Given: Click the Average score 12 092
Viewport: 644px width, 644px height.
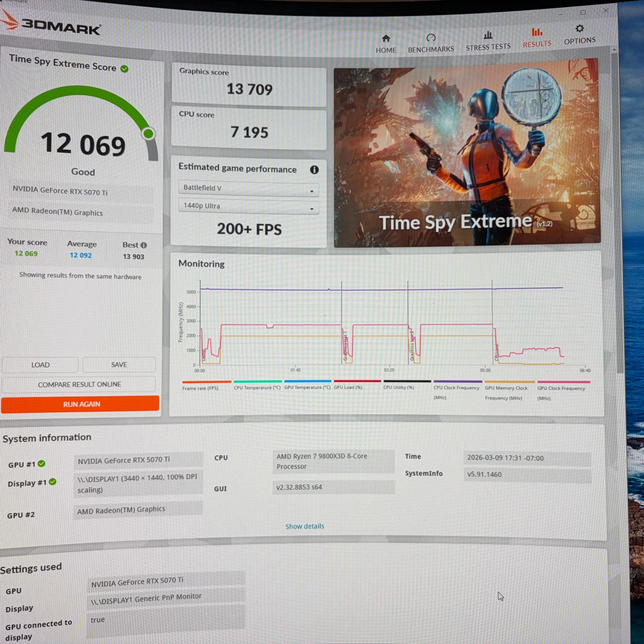Looking at the screenshot, I should (81, 255).
